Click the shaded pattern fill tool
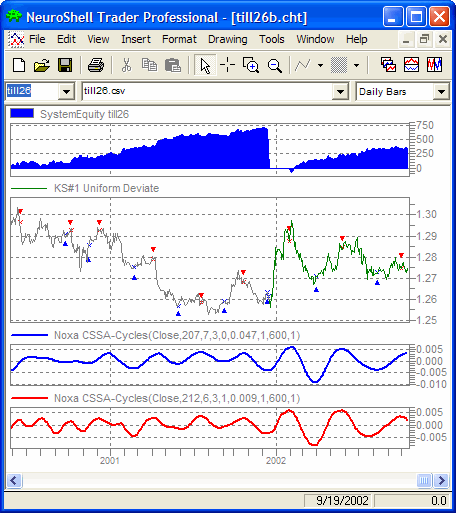This screenshot has height=513, width=456. pyautogui.click(x=339, y=65)
